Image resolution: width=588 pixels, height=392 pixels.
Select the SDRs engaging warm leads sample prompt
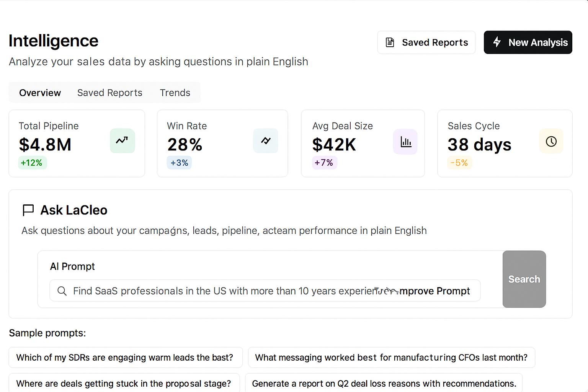pyautogui.click(x=125, y=358)
